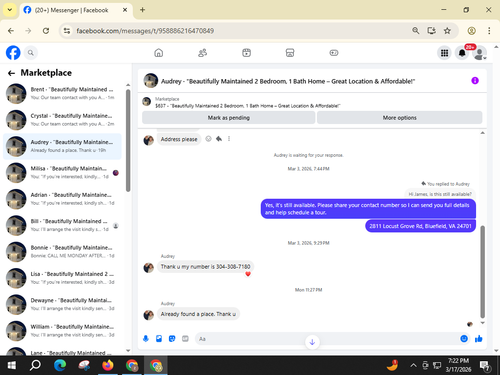This screenshot has width=500, height=375.
Task: Click the chat messages vertical scrollbar
Action: point(482,272)
